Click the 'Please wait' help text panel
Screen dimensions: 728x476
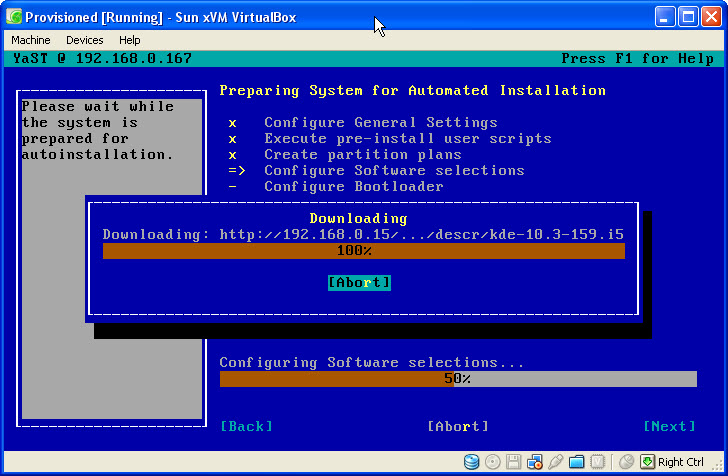click(112, 259)
